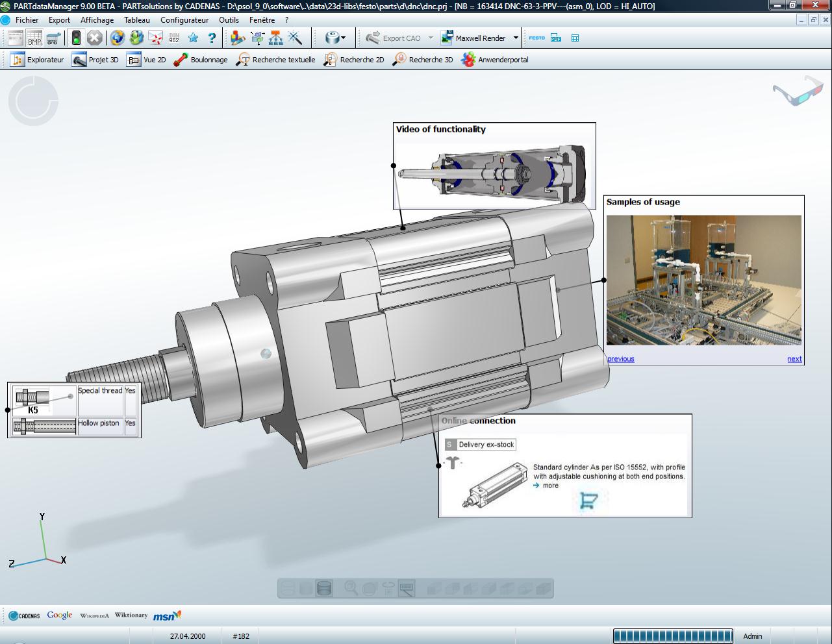832x644 pixels.
Task: Click the shopping cart icon in toolbar
Action: click(53, 38)
